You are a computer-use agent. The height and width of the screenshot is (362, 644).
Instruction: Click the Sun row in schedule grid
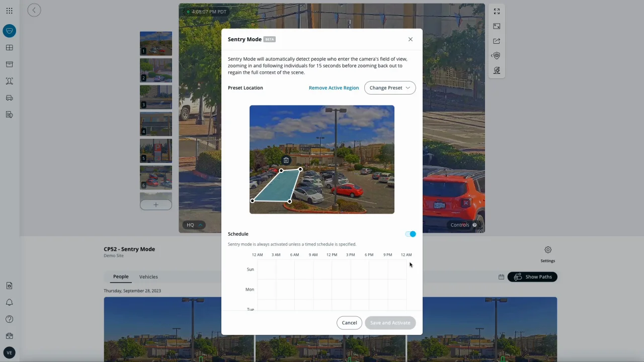(332, 269)
